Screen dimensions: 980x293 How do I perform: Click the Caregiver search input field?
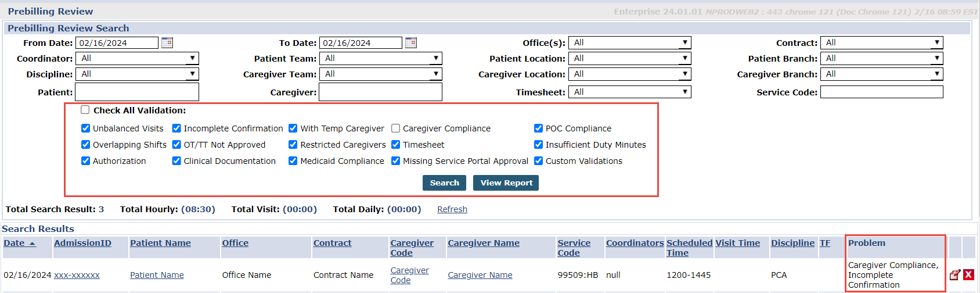pos(380,92)
